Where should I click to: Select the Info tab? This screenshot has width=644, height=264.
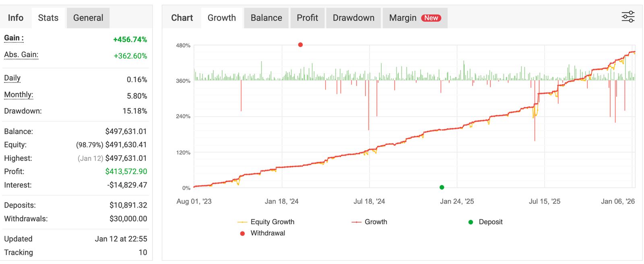tap(16, 18)
